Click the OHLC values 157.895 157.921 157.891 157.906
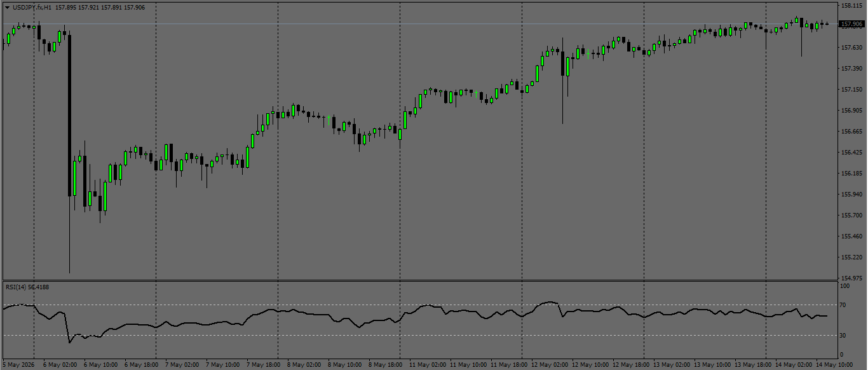This screenshot has height=370, width=868. 100,7
